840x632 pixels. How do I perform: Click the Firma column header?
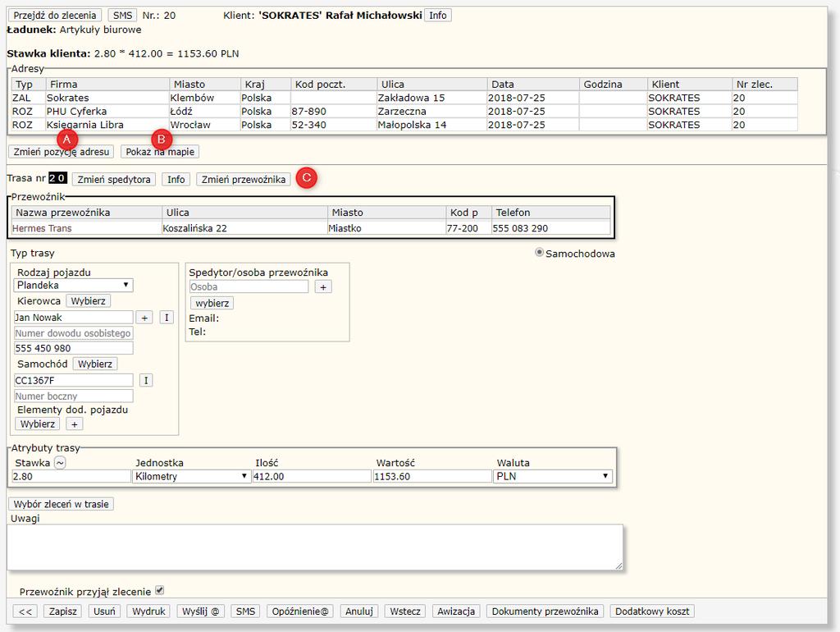(107, 85)
